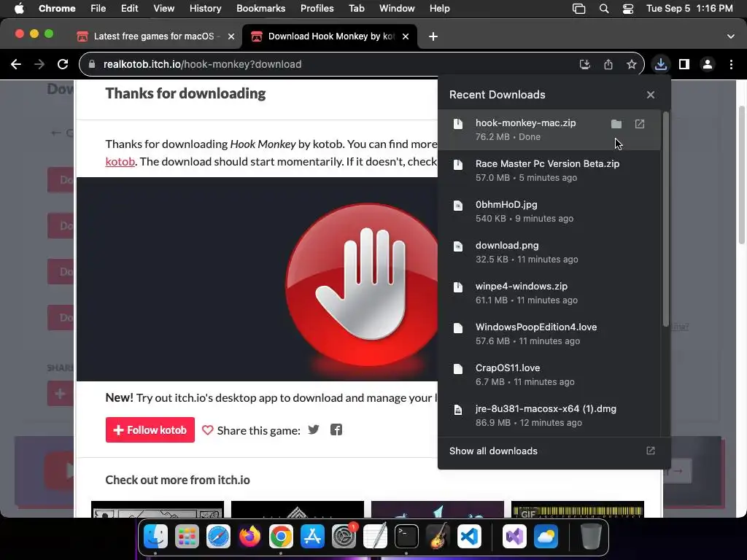Image resolution: width=747 pixels, height=560 pixels.
Task: Close the Recent Downloads panel
Action: pos(650,95)
